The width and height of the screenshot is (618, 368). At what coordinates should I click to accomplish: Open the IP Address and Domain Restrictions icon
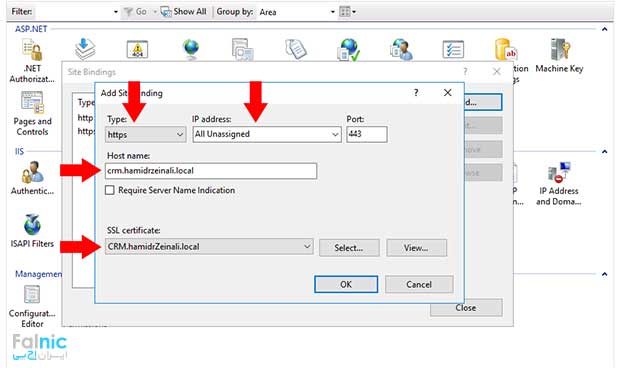(559, 173)
